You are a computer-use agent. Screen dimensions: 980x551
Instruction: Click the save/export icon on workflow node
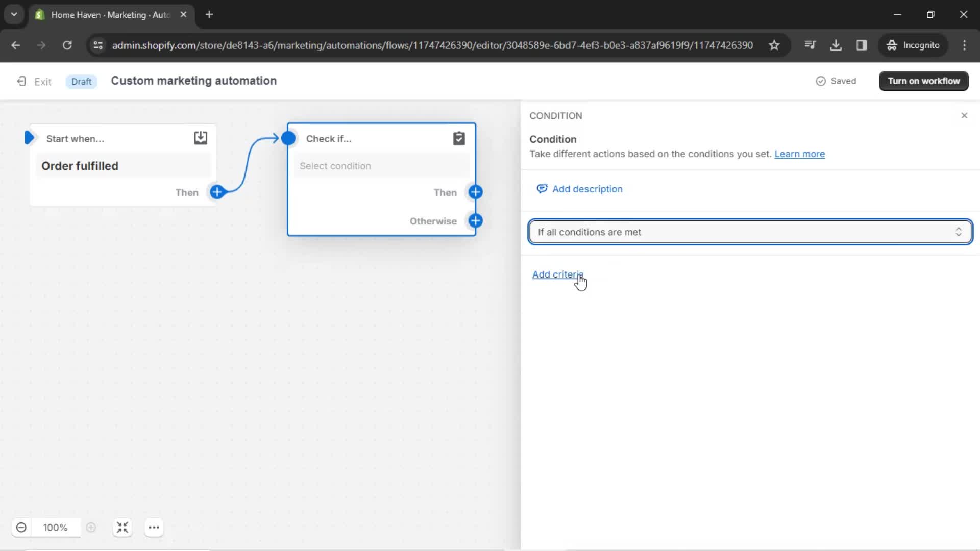coord(201,138)
